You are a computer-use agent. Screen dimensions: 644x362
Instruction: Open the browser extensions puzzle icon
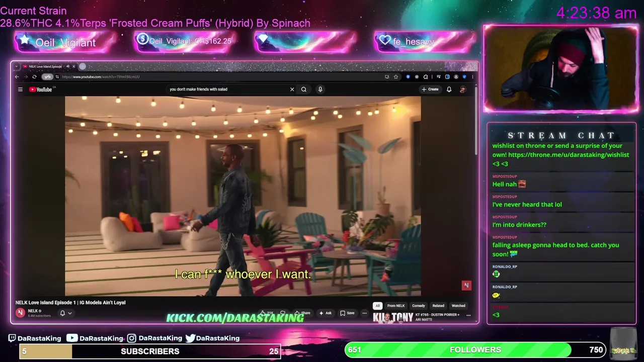425,77
